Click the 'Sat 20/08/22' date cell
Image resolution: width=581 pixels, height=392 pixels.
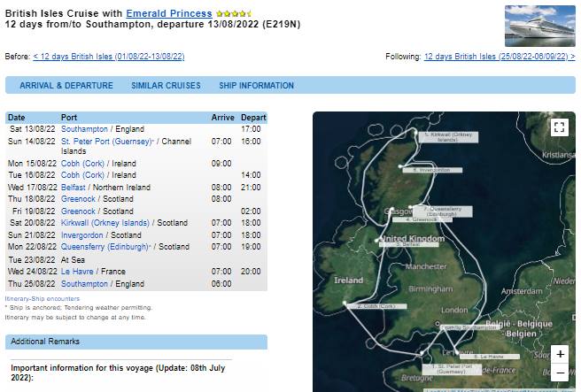pyautogui.click(x=33, y=223)
